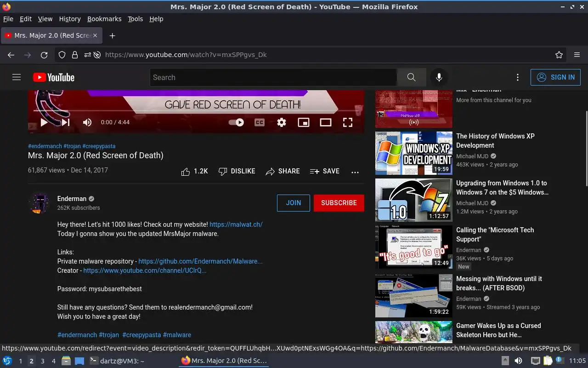Screen dimensions: 588x368
Task: Open the GitHub malware repository link
Action: 200,261
